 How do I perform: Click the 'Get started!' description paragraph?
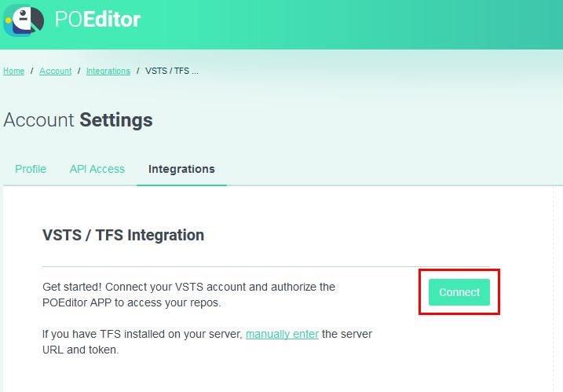coord(189,295)
